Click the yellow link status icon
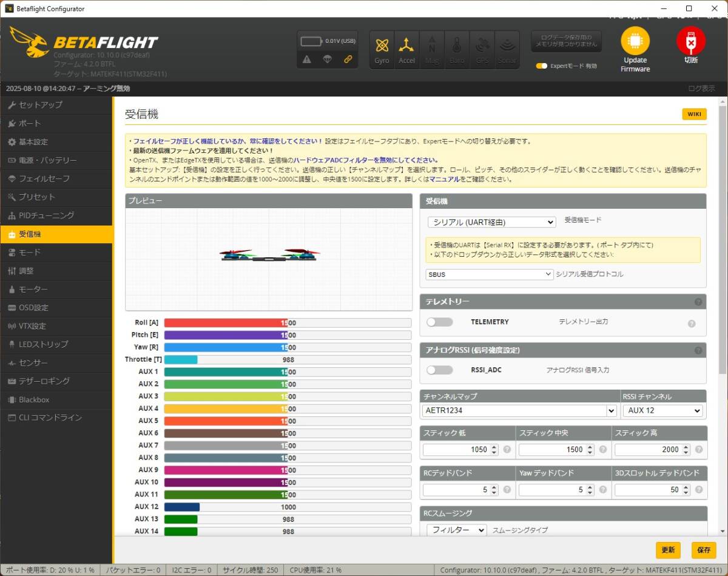 [348, 59]
